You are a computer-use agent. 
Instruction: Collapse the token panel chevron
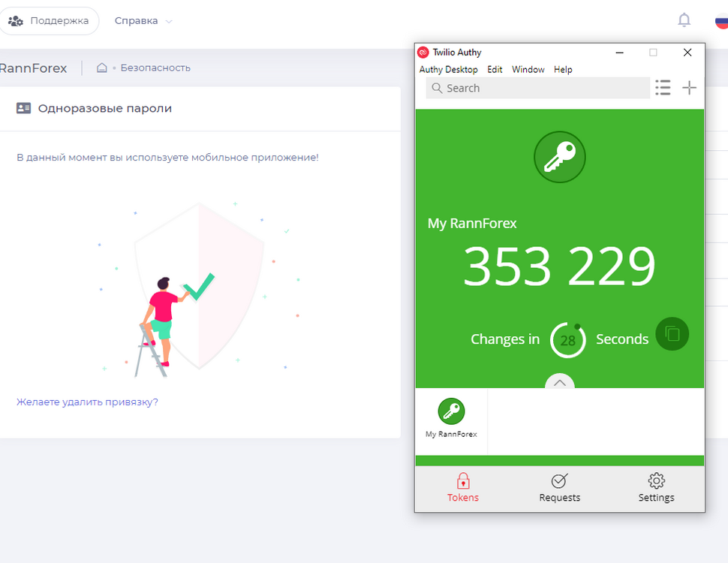pyautogui.click(x=559, y=381)
